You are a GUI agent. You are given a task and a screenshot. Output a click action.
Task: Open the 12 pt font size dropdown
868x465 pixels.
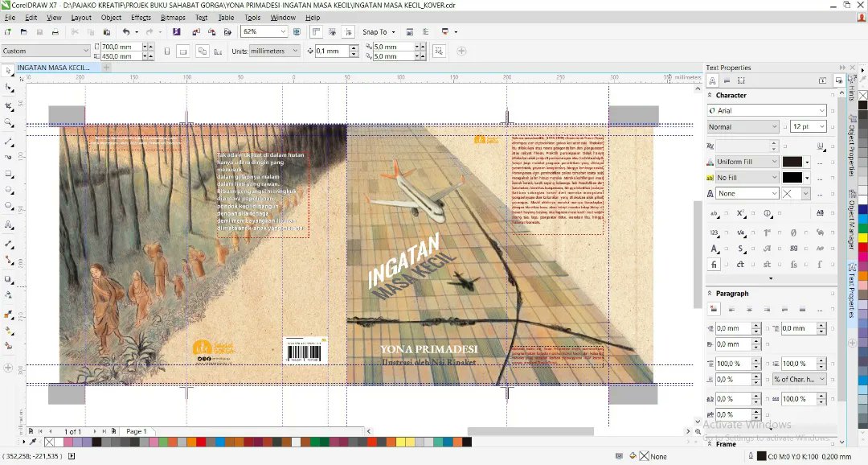pyautogui.click(x=821, y=127)
